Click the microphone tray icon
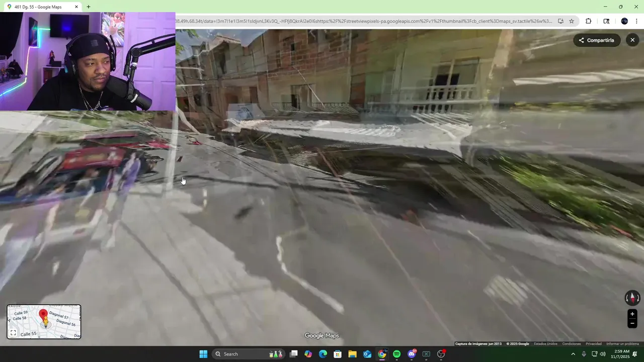 584,354
